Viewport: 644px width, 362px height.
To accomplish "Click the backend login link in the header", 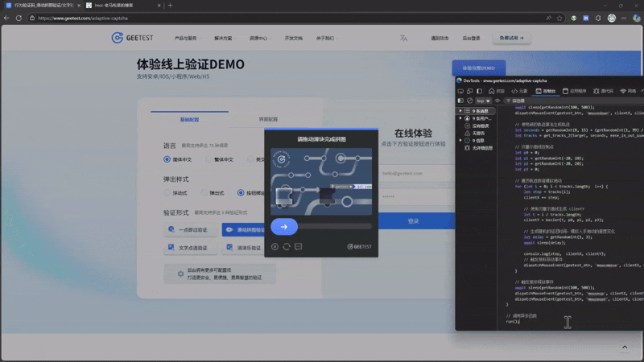I will coord(471,38).
